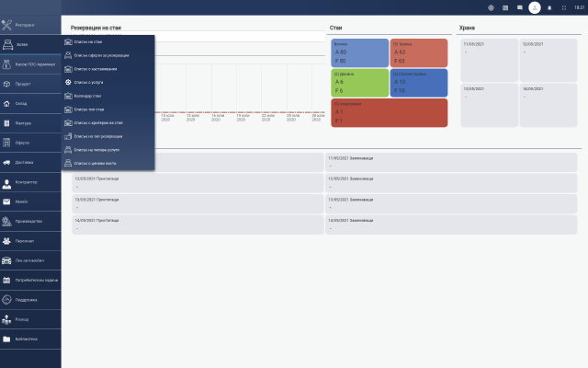Click the notifications bell icon
This screenshot has width=588, height=368.
[549, 6]
